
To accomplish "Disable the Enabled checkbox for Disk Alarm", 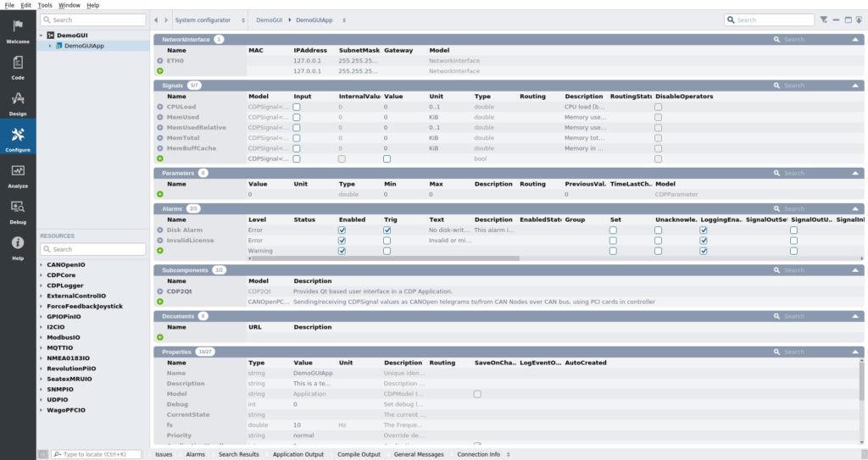I will tap(342, 230).
